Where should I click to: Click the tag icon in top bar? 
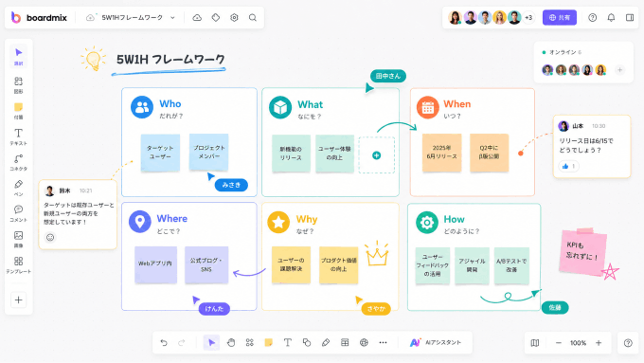[216, 18]
